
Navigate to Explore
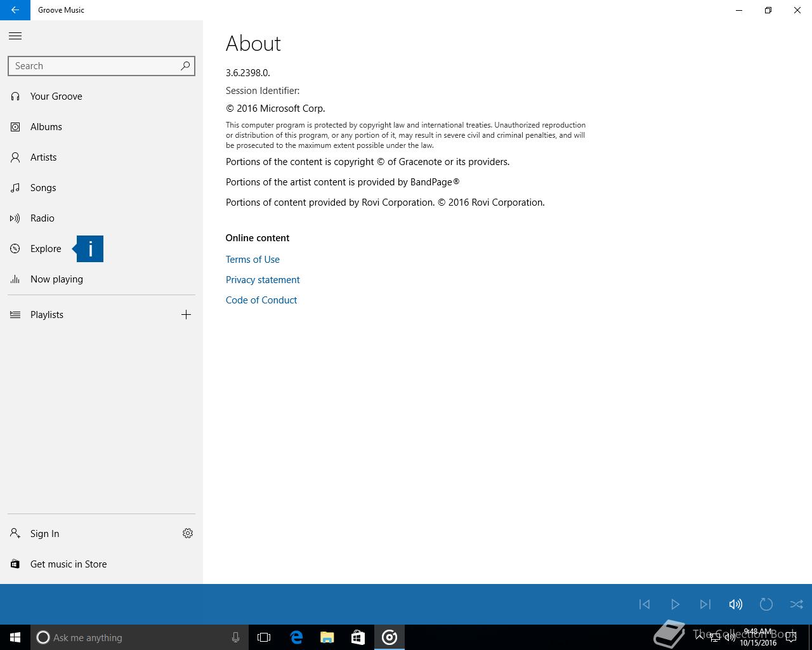tap(101, 249)
